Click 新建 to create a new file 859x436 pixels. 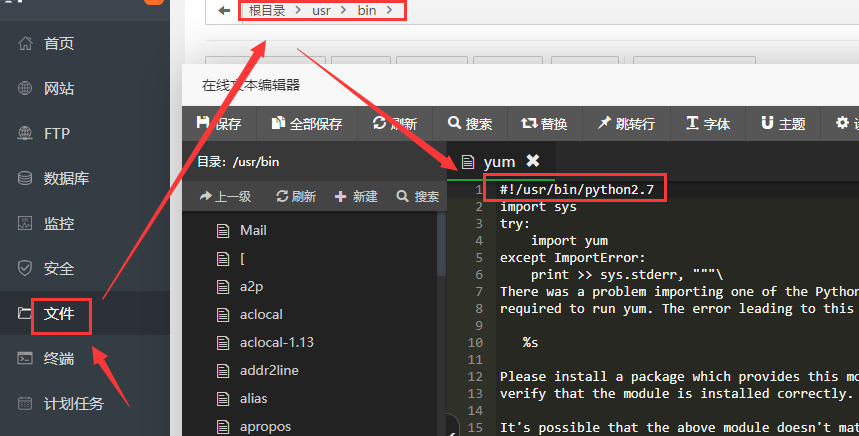pyautogui.click(x=356, y=196)
